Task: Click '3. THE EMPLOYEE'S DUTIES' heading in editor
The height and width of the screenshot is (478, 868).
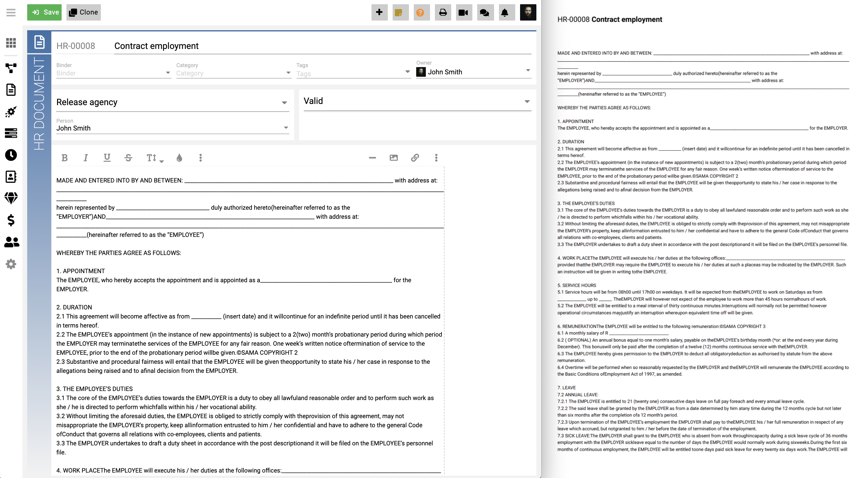Action: click(x=94, y=389)
